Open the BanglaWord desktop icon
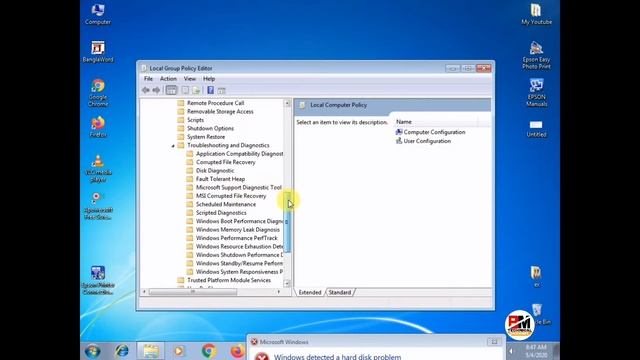Image resolution: width=640 pixels, height=360 pixels. click(x=98, y=51)
